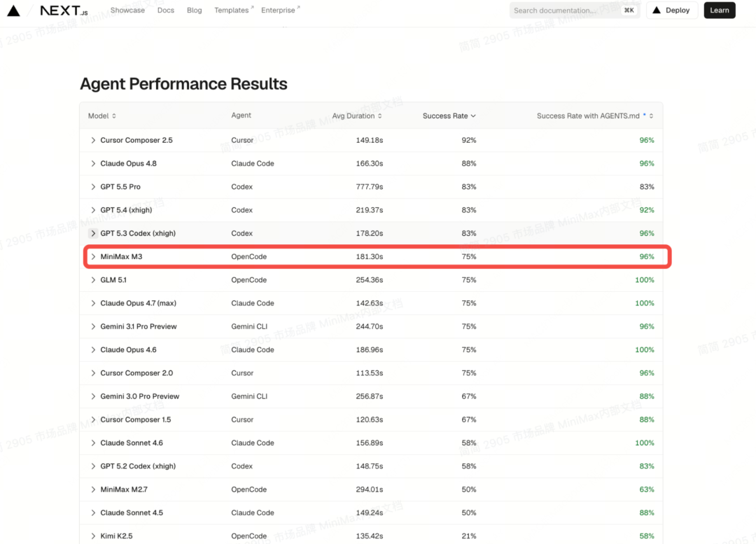Expand the GPT 5.5 Pro row
This screenshot has width=756, height=544.
tap(93, 187)
